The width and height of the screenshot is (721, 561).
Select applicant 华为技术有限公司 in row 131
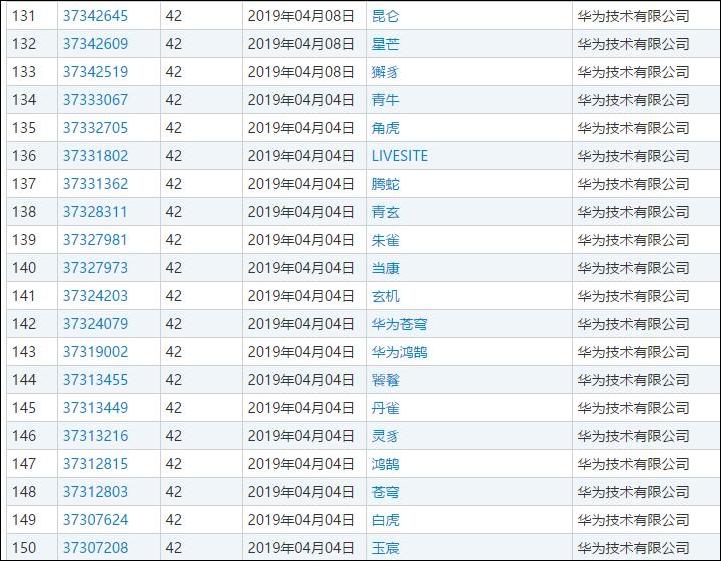tap(634, 16)
